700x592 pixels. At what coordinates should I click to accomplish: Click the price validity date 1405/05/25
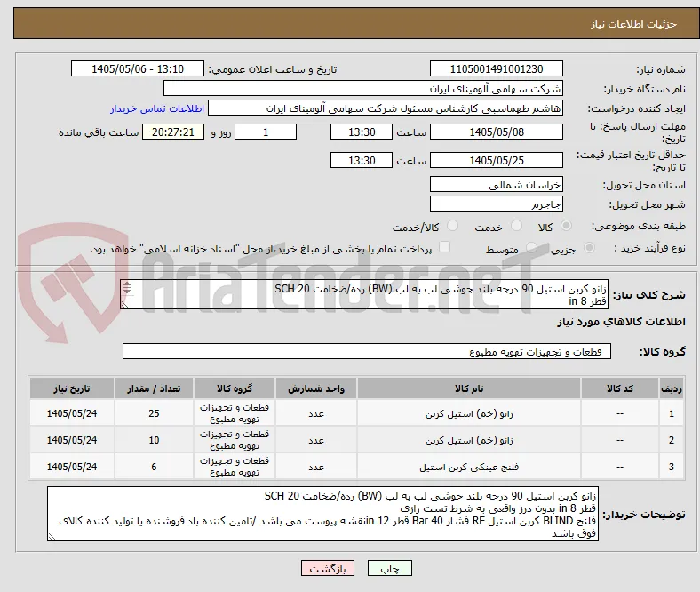click(x=497, y=160)
